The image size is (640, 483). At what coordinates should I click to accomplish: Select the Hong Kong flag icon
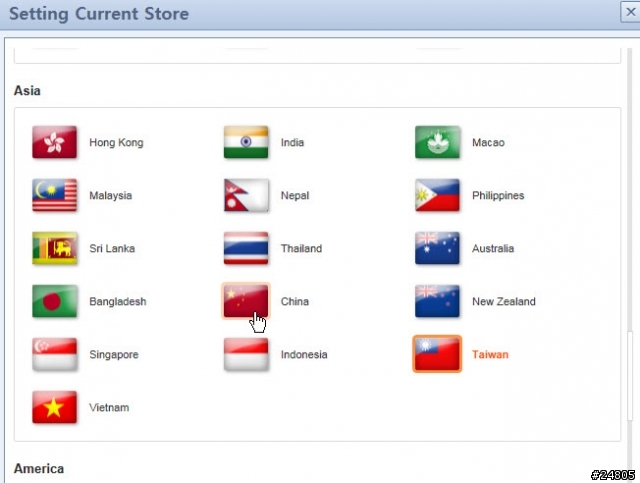coord(54,142)
